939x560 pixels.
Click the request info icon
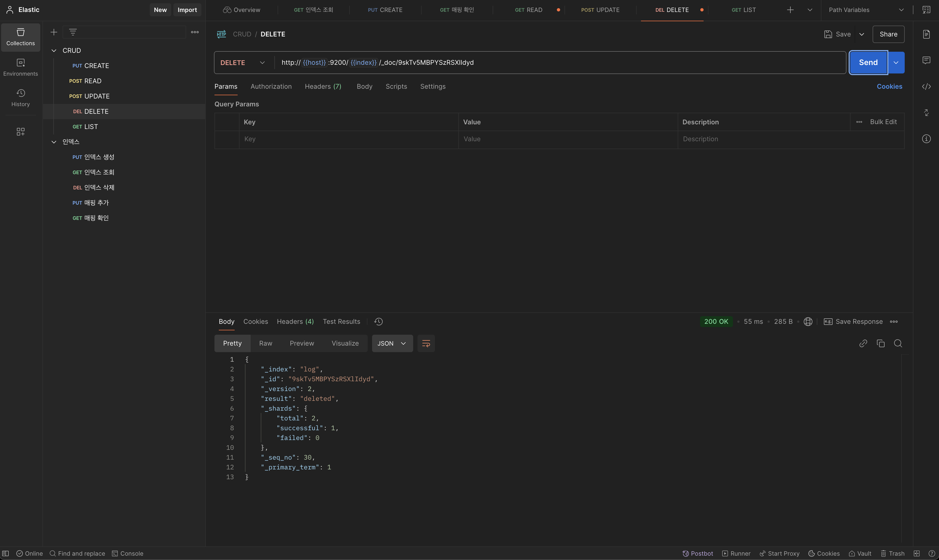pos(926,139)
